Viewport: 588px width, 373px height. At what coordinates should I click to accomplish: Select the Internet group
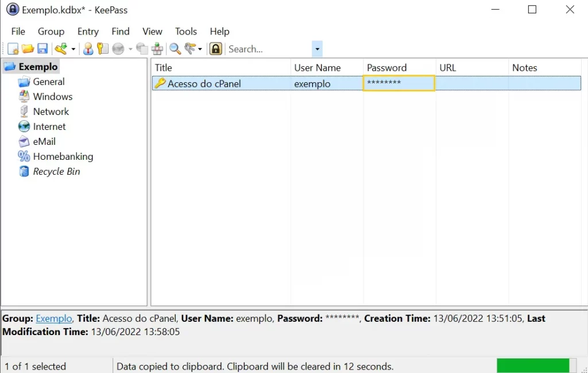pyautogui.click(x=49, y=127)
